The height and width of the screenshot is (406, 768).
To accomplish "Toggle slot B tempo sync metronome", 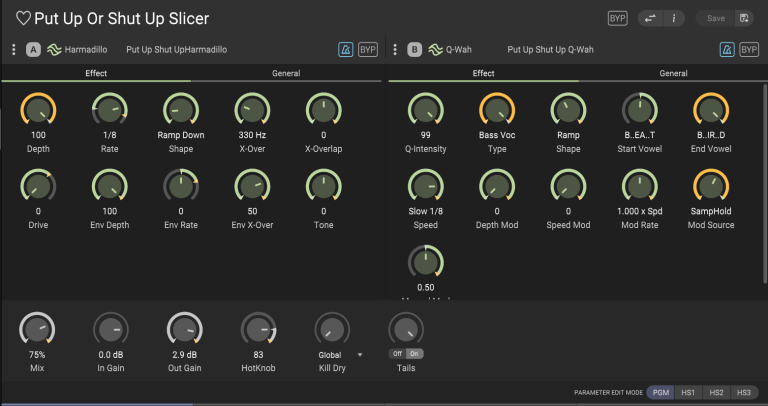I will [x=727, y=49].
